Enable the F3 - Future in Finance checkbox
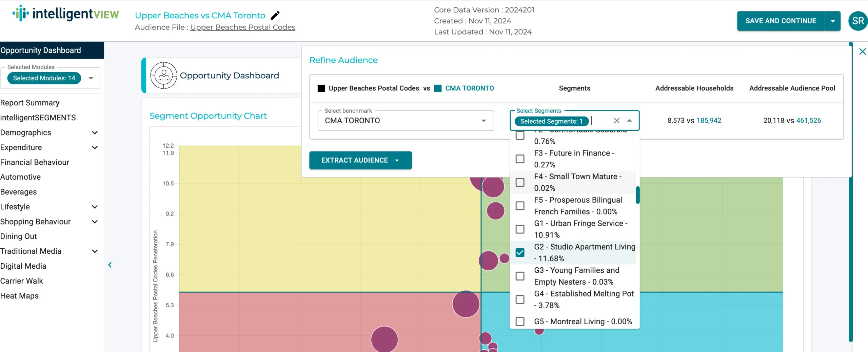 520,159
